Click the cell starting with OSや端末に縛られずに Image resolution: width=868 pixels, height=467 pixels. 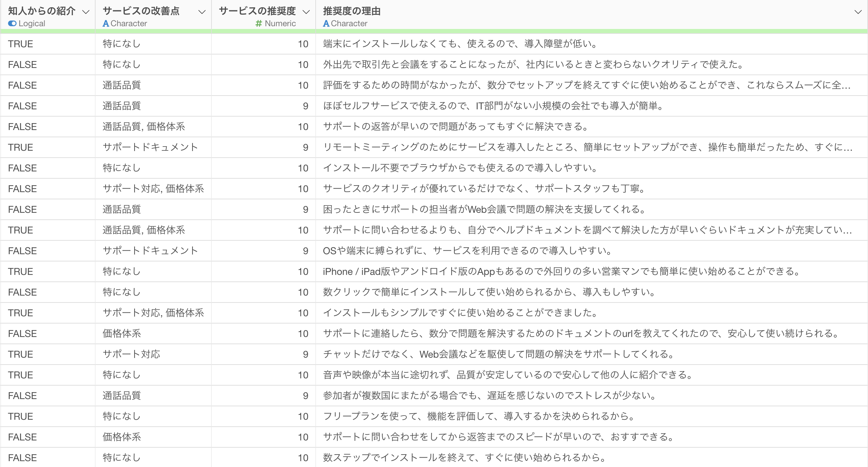pos(467,251)
